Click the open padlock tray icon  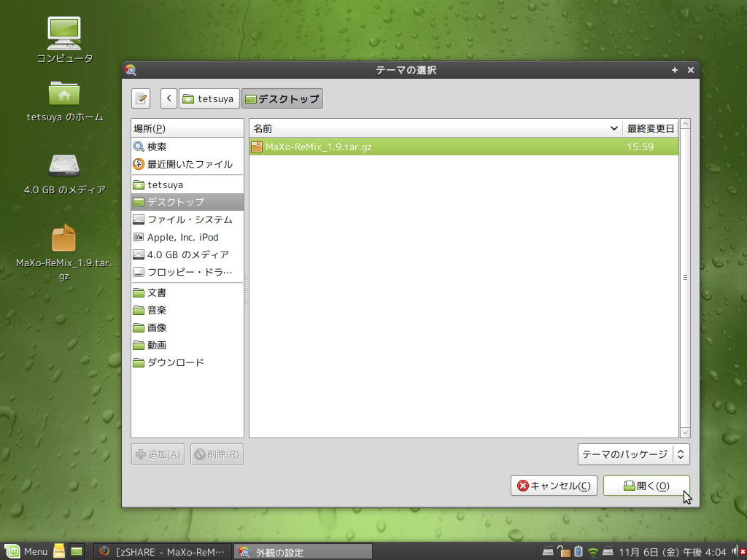pos(564,551)
